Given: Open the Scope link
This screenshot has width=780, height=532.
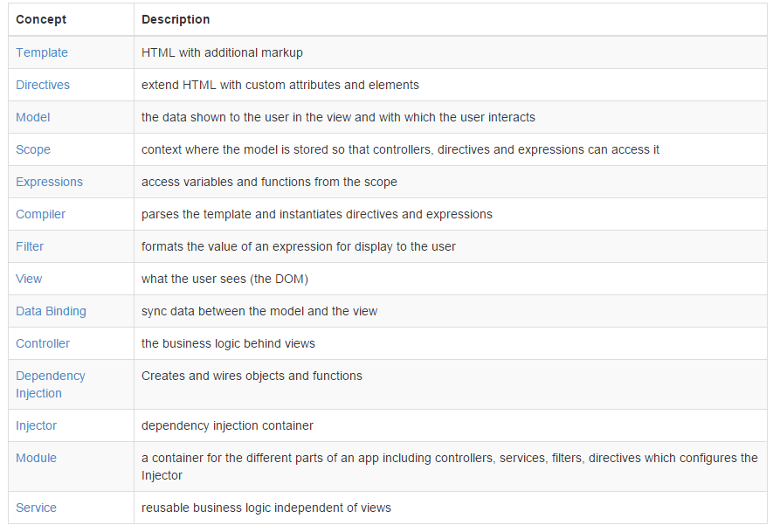Looking at the screenshot, I should tap(33, 149).
